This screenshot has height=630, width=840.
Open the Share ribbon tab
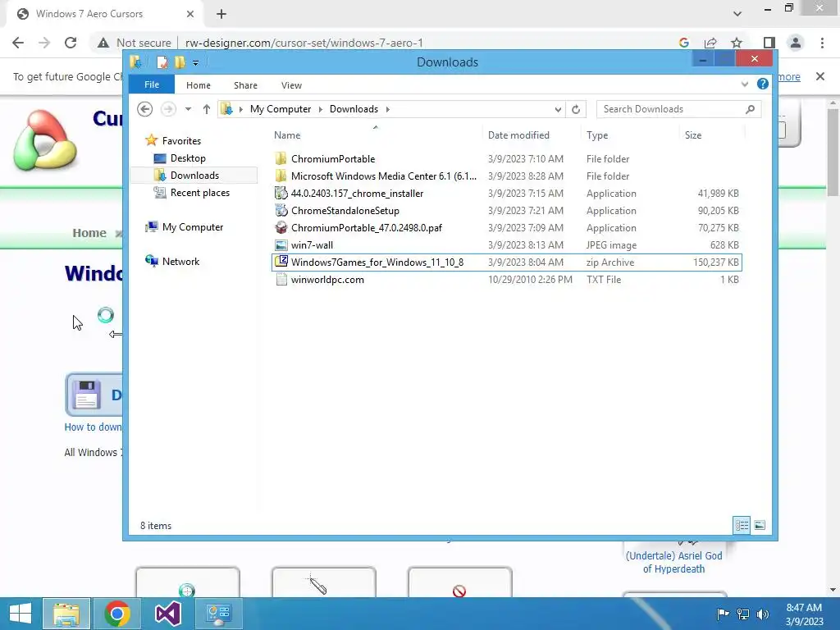pos(245,85)
